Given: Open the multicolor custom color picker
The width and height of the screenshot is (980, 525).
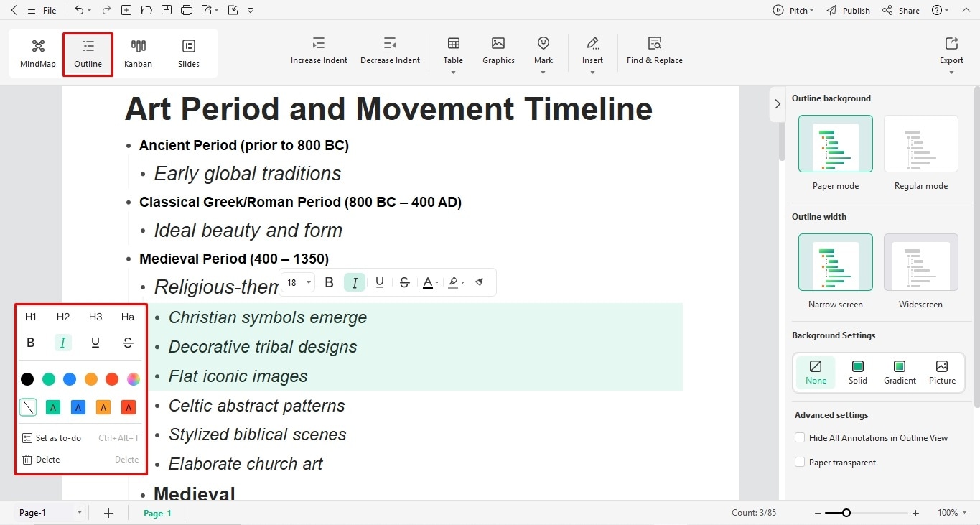Looking at the screenshot, I should click(x=134, y=379).
